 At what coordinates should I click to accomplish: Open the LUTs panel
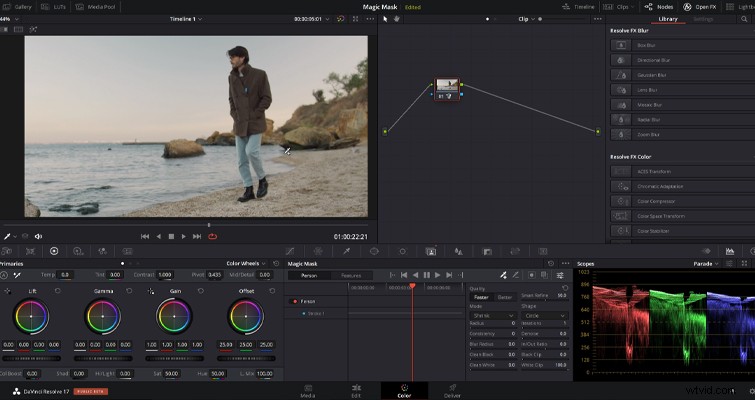pyautogui.click(x=53, y=7)
